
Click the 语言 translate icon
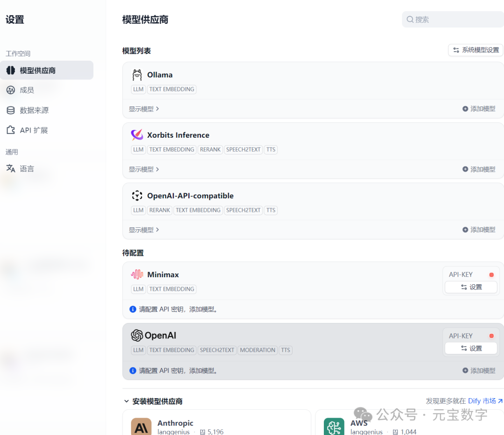11,168
